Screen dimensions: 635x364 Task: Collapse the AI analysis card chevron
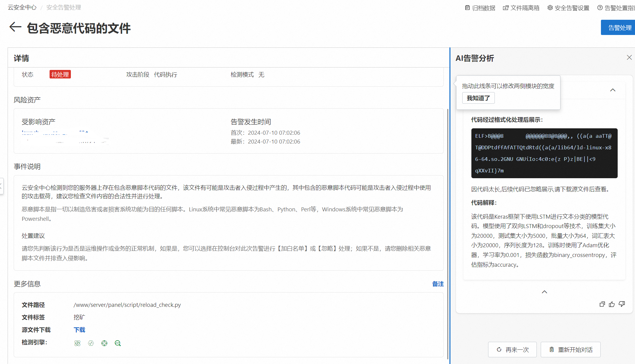pyautogui.click(x=613, y=90)
